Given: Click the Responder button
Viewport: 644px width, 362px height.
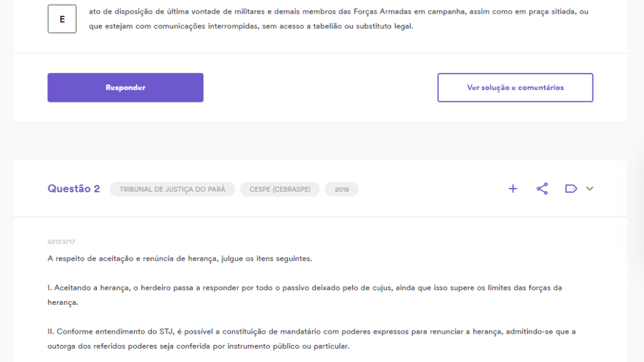Looking at the screenshot, I should (125, 87).
